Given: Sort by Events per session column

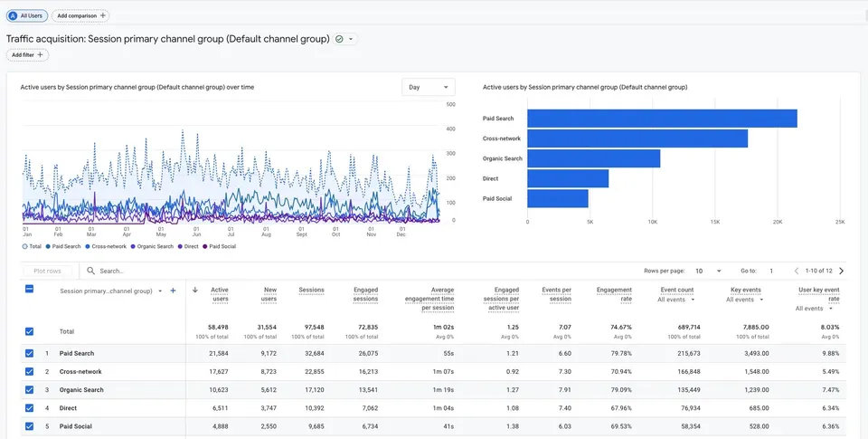Looking at the screenshot, I should coord(556,294).
